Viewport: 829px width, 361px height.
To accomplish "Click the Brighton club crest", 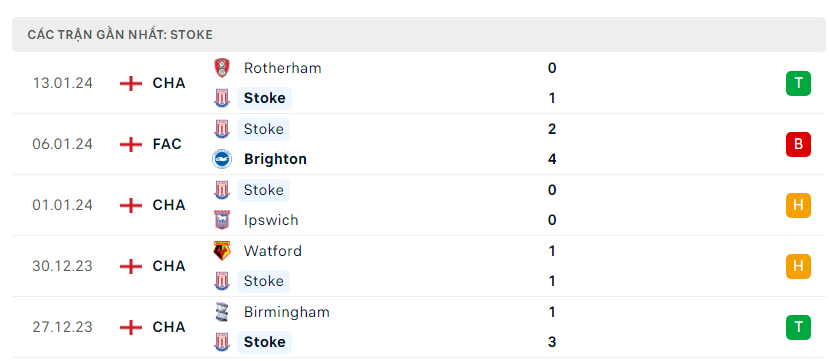I will coord(222,159).
